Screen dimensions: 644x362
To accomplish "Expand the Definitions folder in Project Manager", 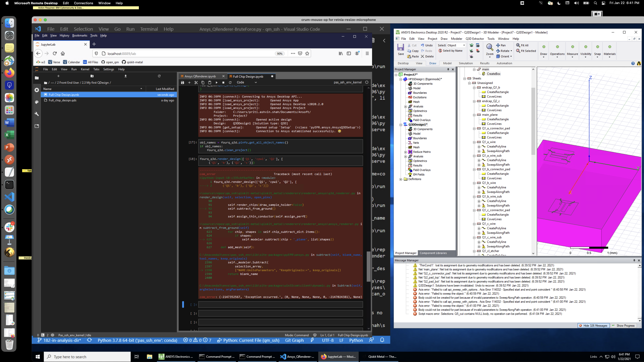I will click(401, 179).
